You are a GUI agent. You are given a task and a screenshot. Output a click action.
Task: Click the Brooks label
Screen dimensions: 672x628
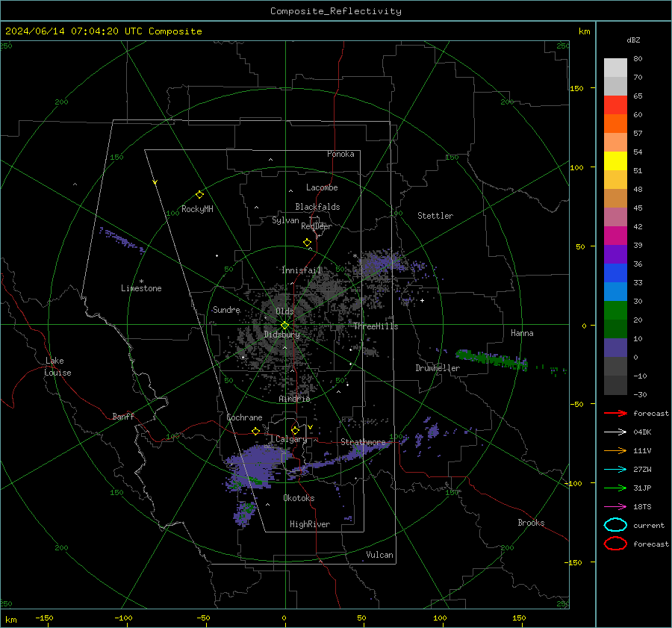[531, 523]
